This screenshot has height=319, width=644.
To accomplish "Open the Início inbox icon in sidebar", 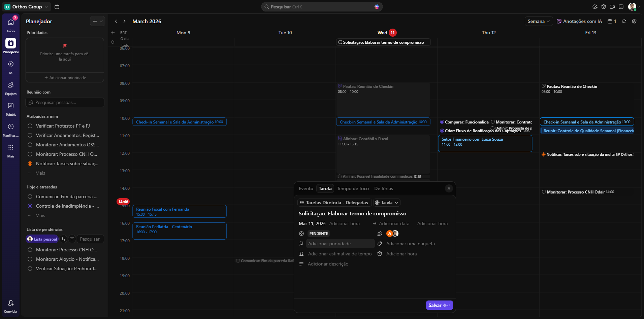I will [11, 23].
